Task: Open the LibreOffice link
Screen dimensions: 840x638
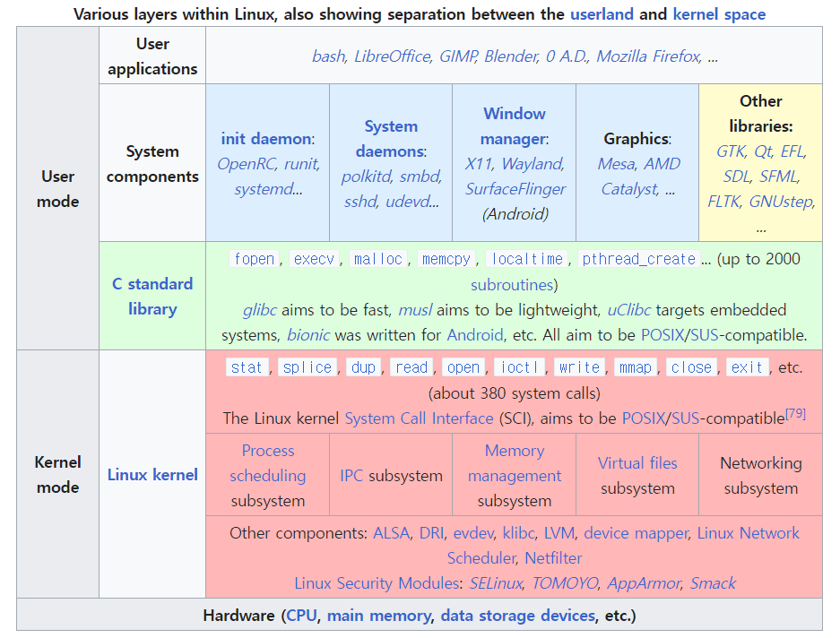Action: pos(393,56)
